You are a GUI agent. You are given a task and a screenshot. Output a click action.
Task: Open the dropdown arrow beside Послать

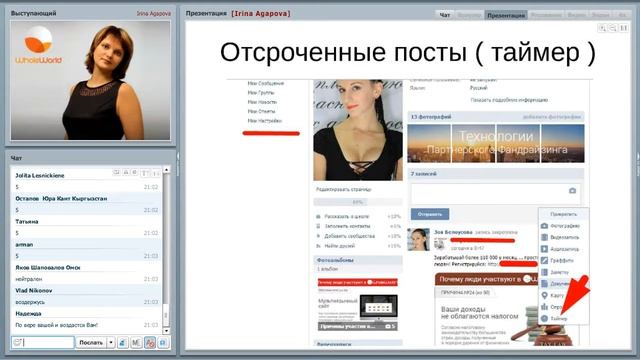click(111, 342)
